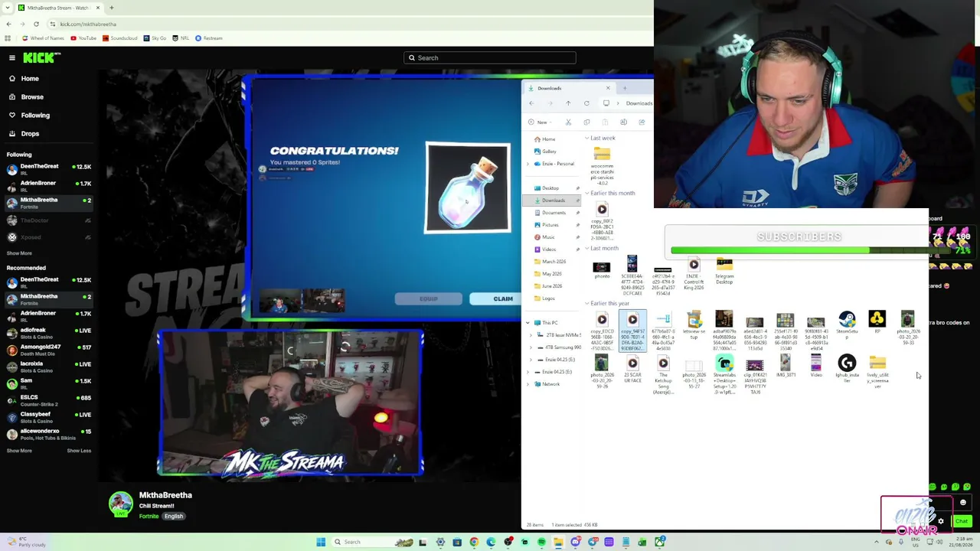Click the New button in File Explorer
The height and width of the screenshot is (551, 980).
(541, 122)
